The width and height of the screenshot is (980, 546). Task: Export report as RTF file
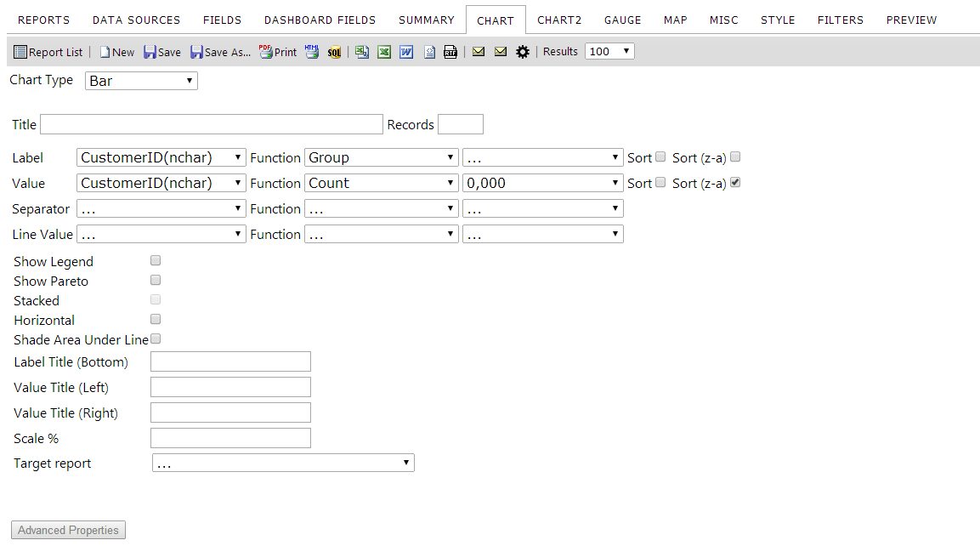click(450, 52)
